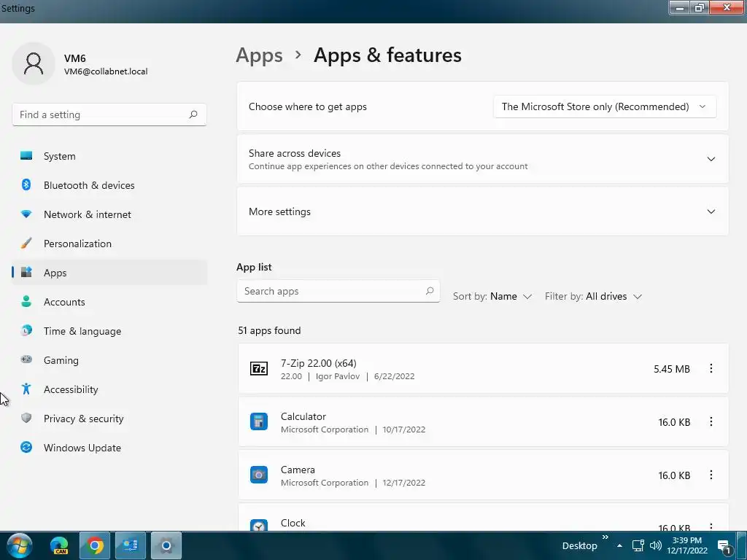Click the clock showing 3:39 PM
Viewport: 747px width, 560px height.
687,545
